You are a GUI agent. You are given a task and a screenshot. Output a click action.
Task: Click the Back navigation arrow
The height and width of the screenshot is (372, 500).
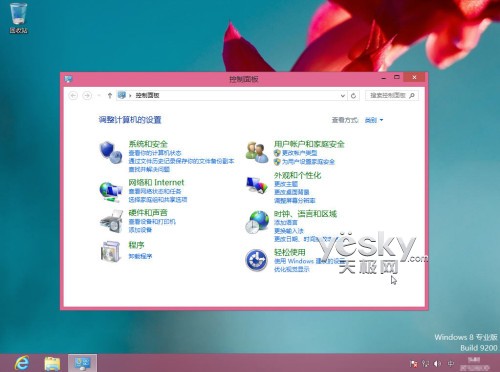(x=73, y=96)
